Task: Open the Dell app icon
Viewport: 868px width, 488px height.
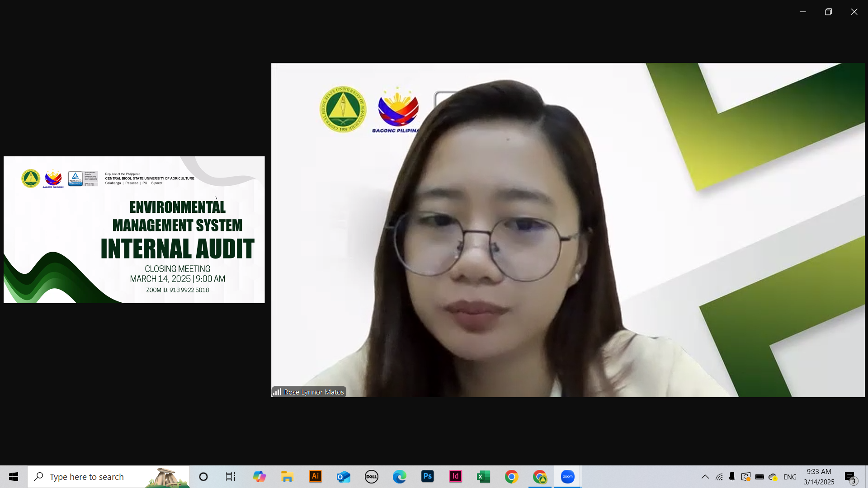Action: [x=371, y=477]
